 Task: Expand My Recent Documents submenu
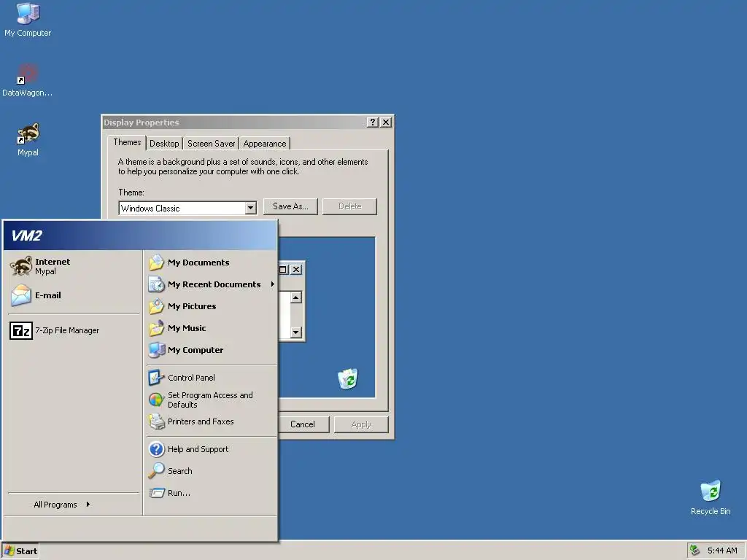[212, 284]
